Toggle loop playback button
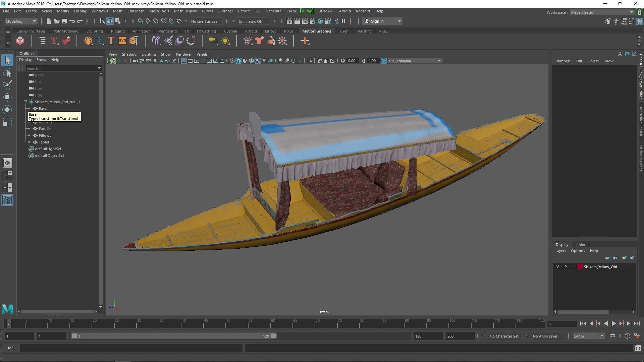Viewport: 644px width, 362px height. pos(612,336)
